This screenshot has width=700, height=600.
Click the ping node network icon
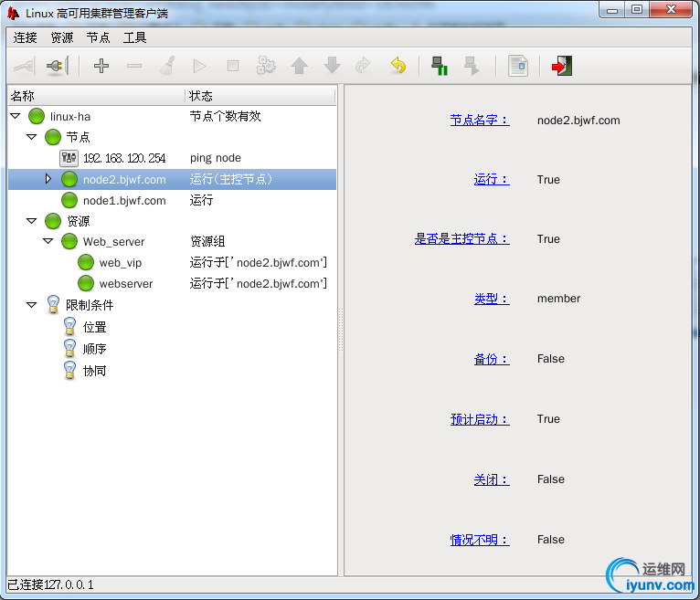pos(69,158)
